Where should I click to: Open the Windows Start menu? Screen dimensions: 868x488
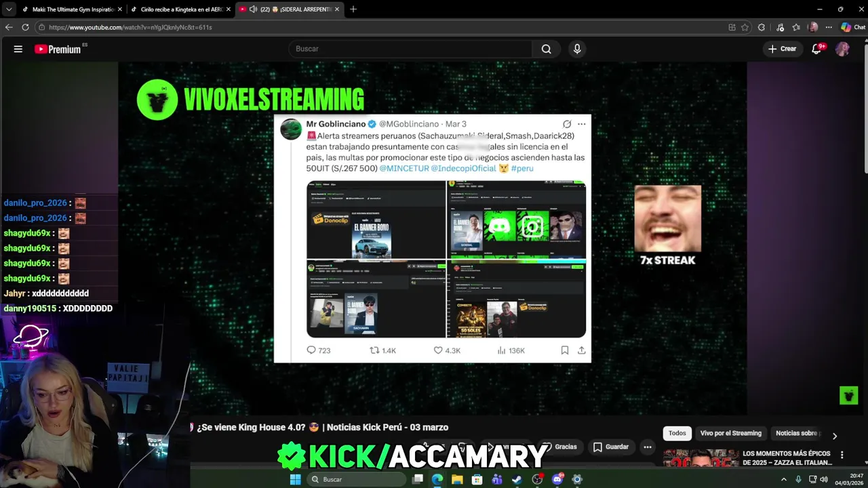[295, 479]
